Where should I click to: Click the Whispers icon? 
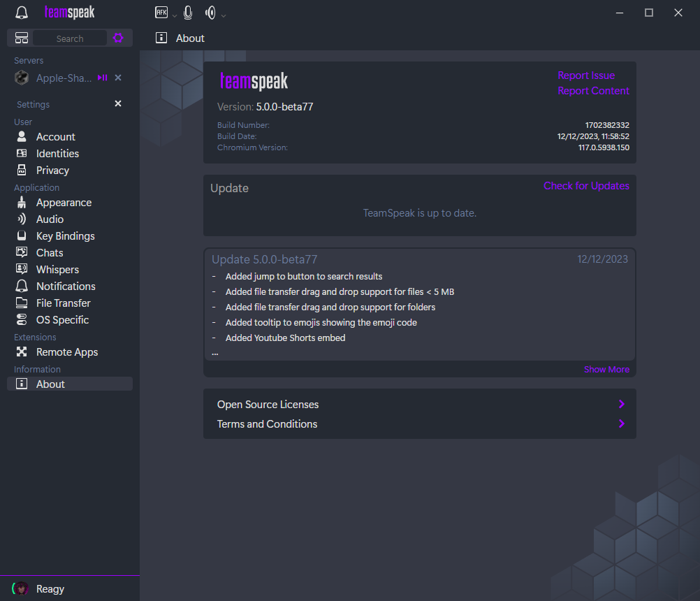pos(22,269)
